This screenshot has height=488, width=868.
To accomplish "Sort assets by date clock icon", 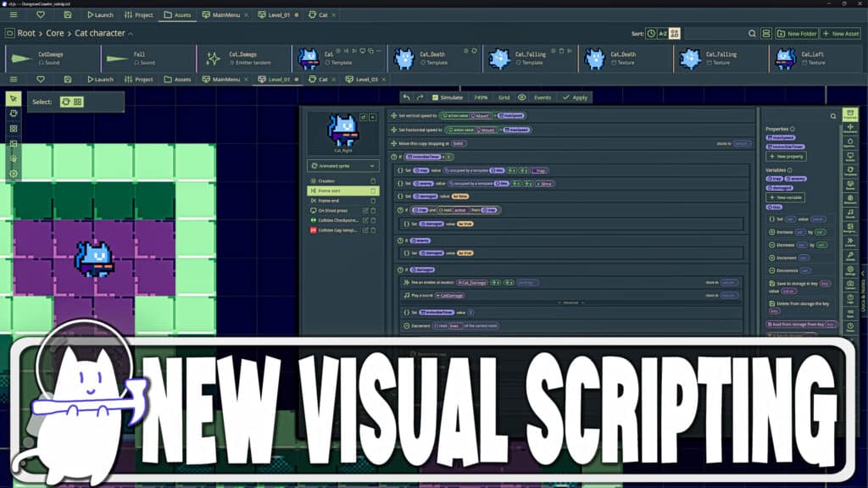I will click(651, 34).
